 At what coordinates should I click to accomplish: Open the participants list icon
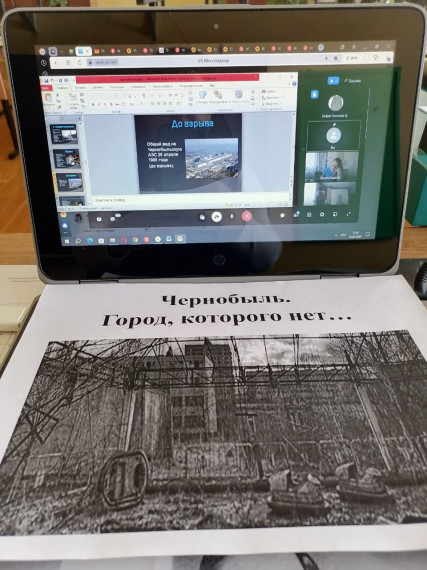click(x=296, y=215)
